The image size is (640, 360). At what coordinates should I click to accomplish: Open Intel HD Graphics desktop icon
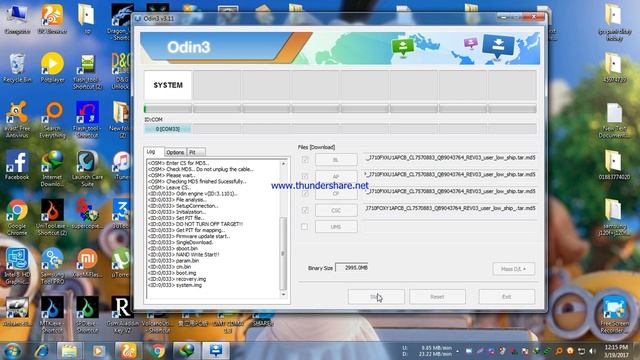coord(17,266)
